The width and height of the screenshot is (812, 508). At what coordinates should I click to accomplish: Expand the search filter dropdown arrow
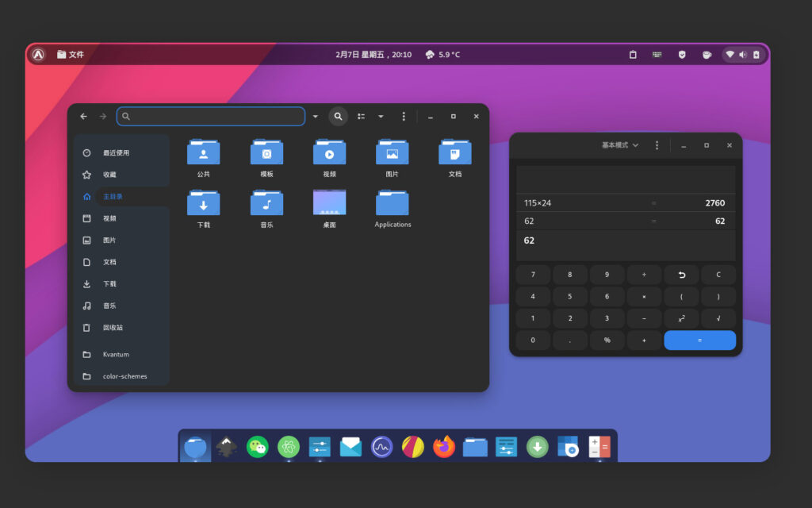click(316, 117)
